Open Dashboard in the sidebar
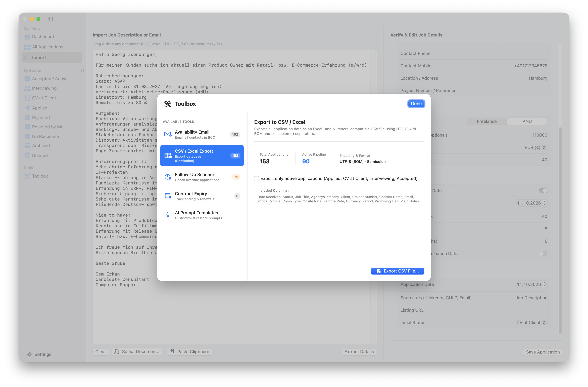The width and height of the screenshot is (588, 387). (52, 37)
